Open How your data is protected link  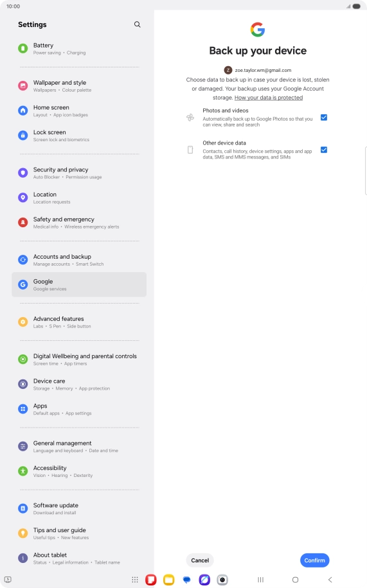(x=269, y=98)
